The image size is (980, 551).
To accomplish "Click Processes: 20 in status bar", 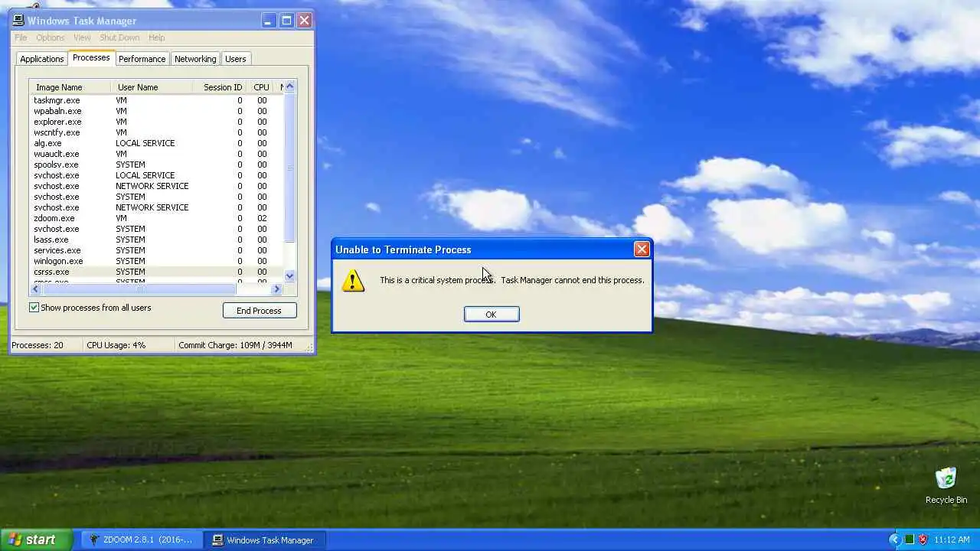I will 38,345.
